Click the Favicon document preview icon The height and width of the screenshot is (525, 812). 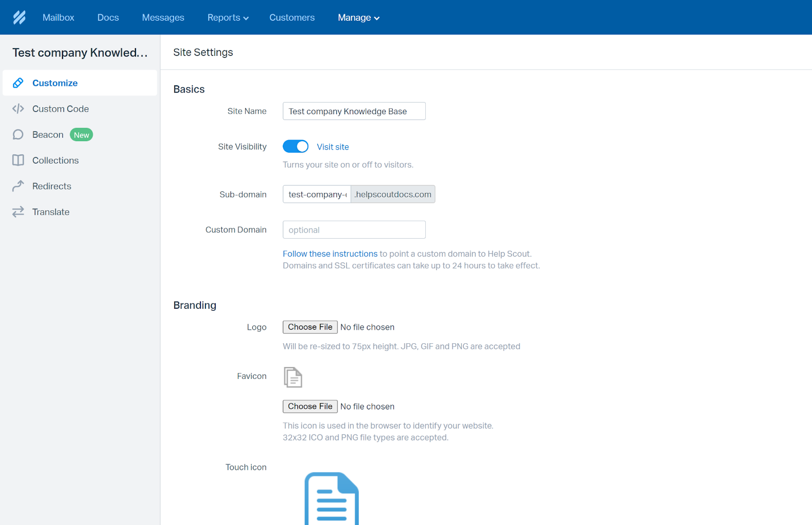coord(293,377)
